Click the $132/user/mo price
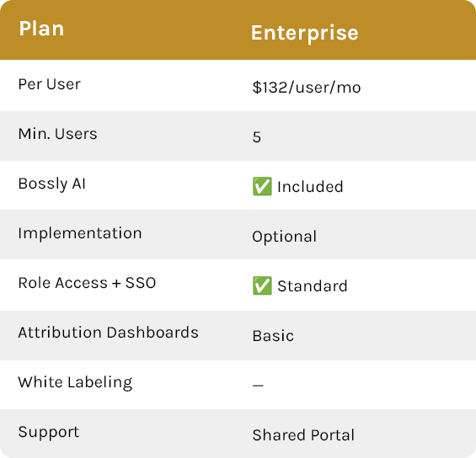The width and height of the screenshot is (476, 458). point(307,88)
